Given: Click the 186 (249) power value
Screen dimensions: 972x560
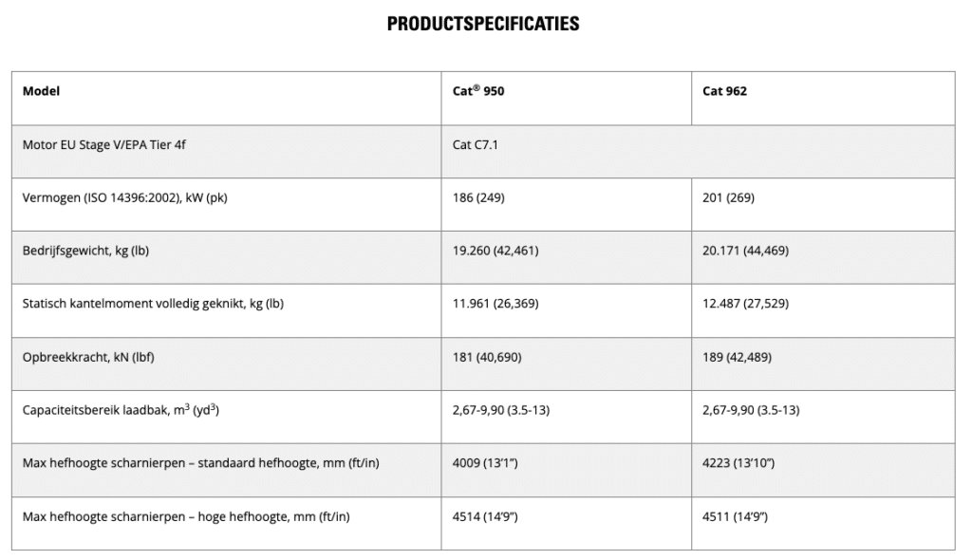Looking at the screenshot, I should pos(478,197).
